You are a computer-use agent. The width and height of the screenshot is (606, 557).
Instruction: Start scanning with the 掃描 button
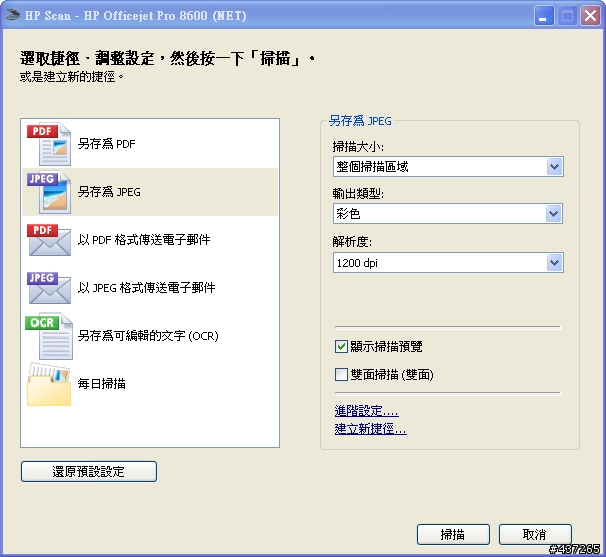point(453,535)
